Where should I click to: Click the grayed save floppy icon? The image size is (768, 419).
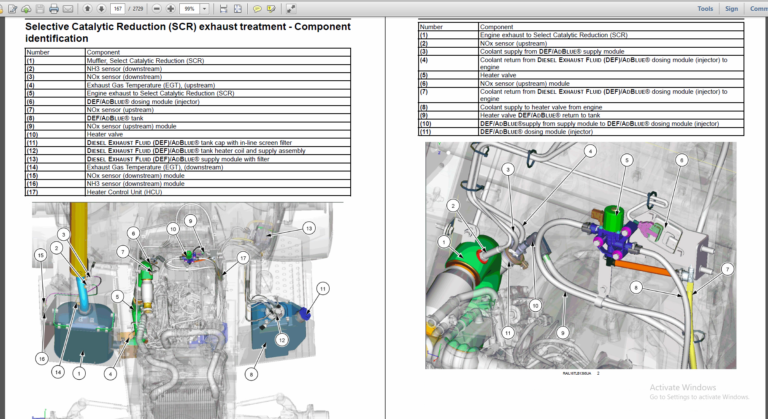40,9
